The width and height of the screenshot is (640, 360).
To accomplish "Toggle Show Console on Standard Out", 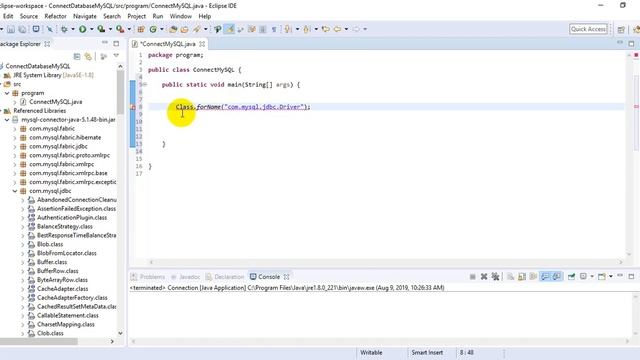I will click(545, 277).
